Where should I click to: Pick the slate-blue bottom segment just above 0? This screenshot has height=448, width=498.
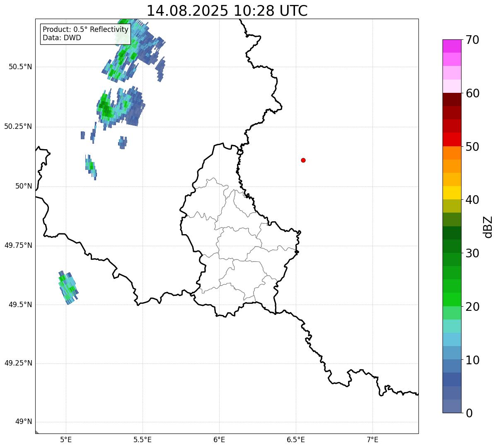click(452, 406)
